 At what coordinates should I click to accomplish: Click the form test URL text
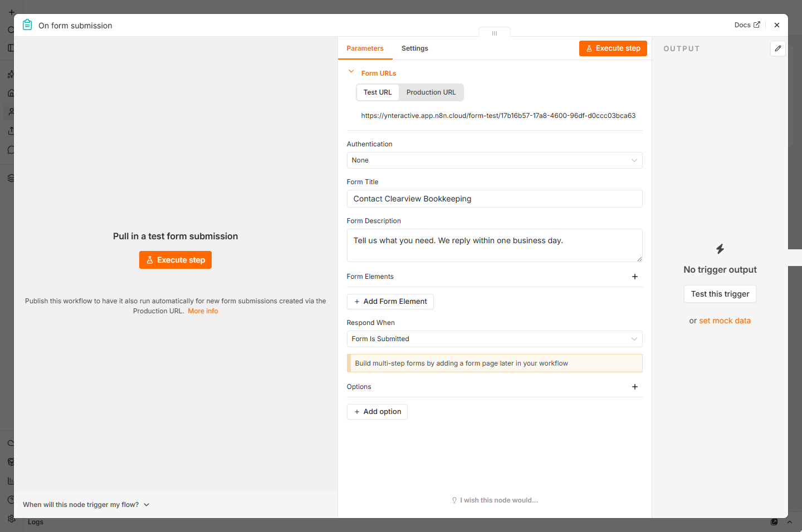tap(498, 116)
